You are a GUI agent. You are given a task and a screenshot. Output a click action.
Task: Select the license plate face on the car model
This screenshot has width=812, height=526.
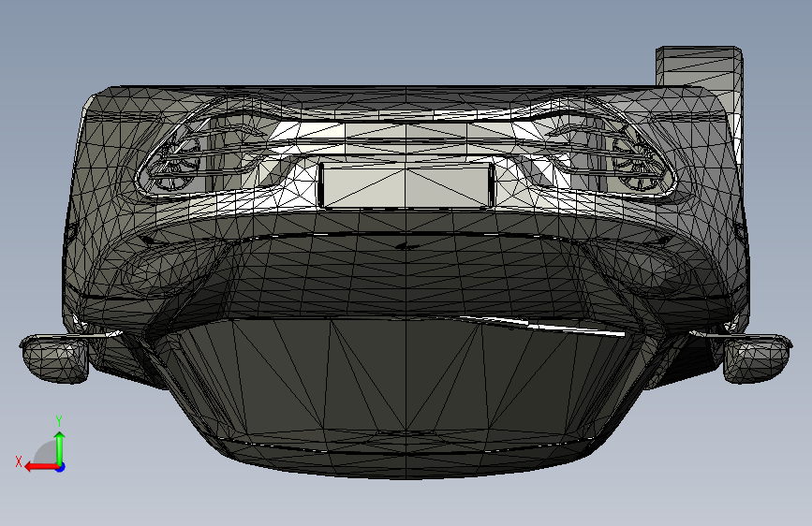(x=406, y=184)
